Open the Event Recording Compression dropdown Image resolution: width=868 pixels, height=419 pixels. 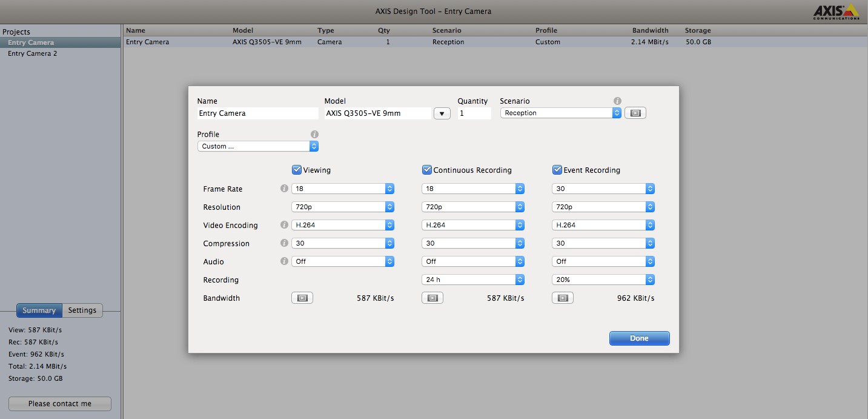tap(603, 243)
